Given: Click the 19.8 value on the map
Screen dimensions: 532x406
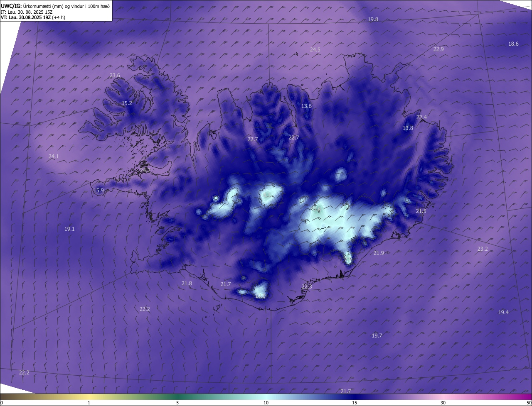Looking at the screenshot, I should [373, 20].
